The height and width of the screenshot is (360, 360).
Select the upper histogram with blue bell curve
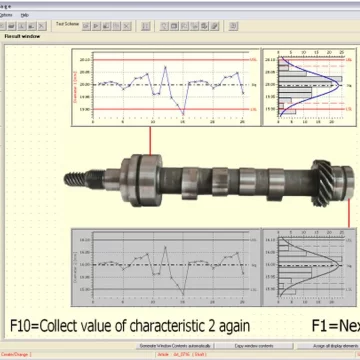(x=310, y=87)
